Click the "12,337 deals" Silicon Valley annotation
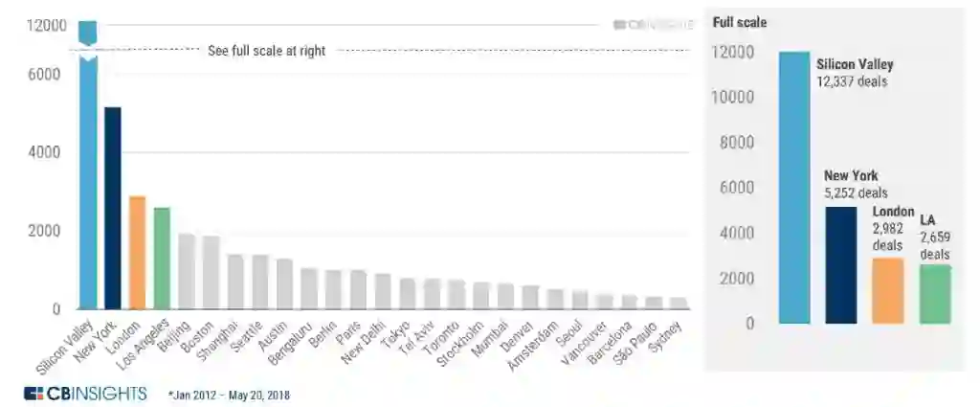Image resolution: width=980 pixels, height=407 pixels. tap(852, 81)
